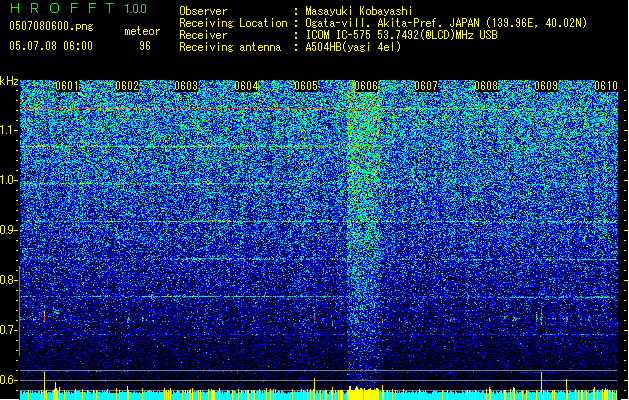Click the 0603 time marker

click(x=186, y=86)
